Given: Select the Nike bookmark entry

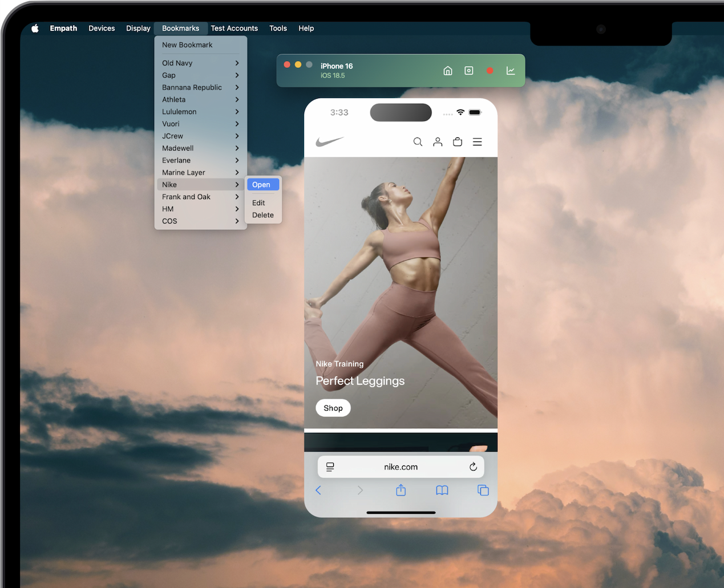Looking at the screenshot, I should (200, 185).
